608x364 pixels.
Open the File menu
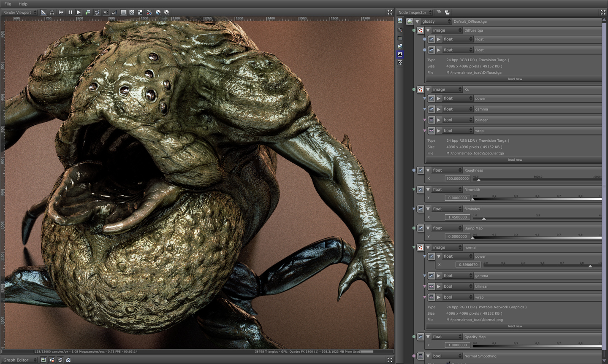8,4
